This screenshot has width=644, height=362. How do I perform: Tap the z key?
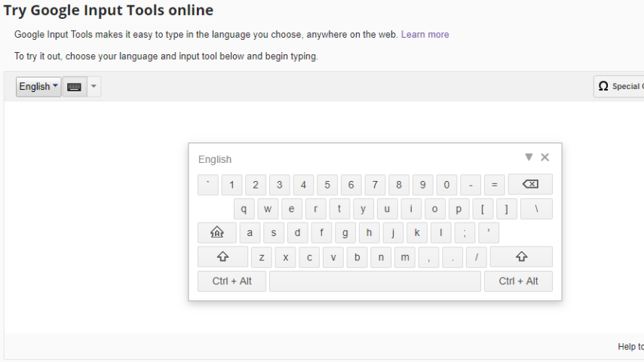[262, 257]
